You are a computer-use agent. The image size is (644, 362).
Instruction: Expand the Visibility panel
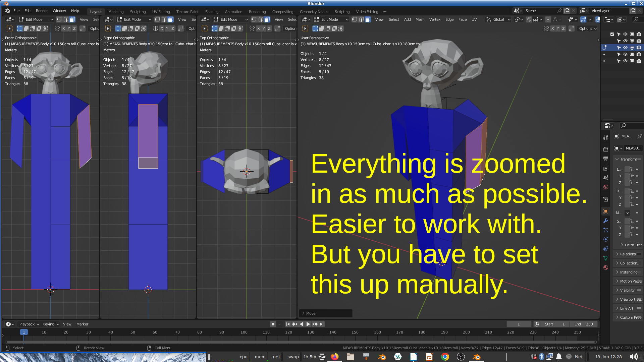(628, 290)
